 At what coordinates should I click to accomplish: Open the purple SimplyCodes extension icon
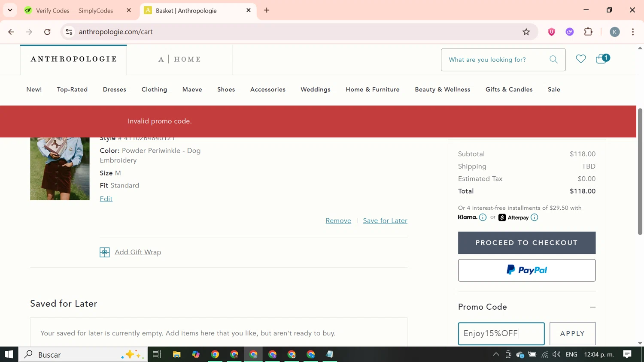[x=570, y=32]
